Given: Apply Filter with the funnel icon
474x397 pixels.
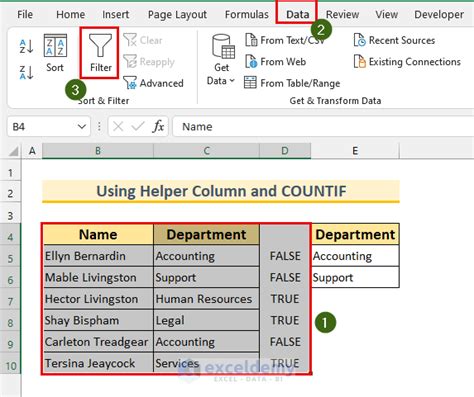Looking at the screenshot, I should (100, 53).
